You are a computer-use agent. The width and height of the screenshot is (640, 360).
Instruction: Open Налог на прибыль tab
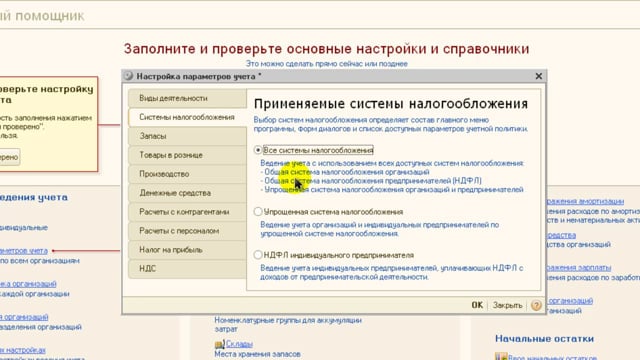click(x=187, y=250)
